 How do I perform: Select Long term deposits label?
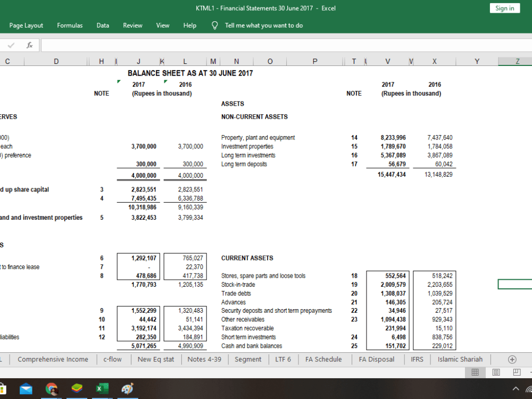(244, 164)
